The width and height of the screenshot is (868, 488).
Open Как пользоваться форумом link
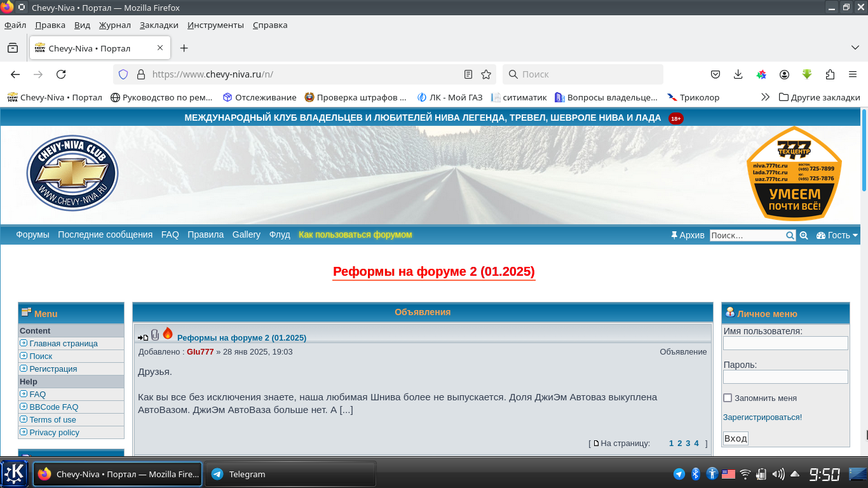click(355, 234)
